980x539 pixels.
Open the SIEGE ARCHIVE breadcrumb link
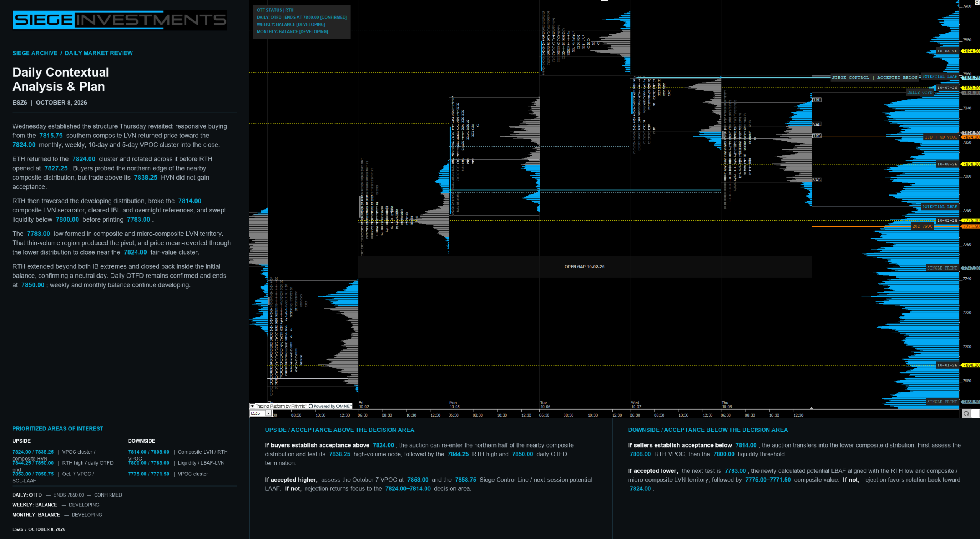point(35,53)
